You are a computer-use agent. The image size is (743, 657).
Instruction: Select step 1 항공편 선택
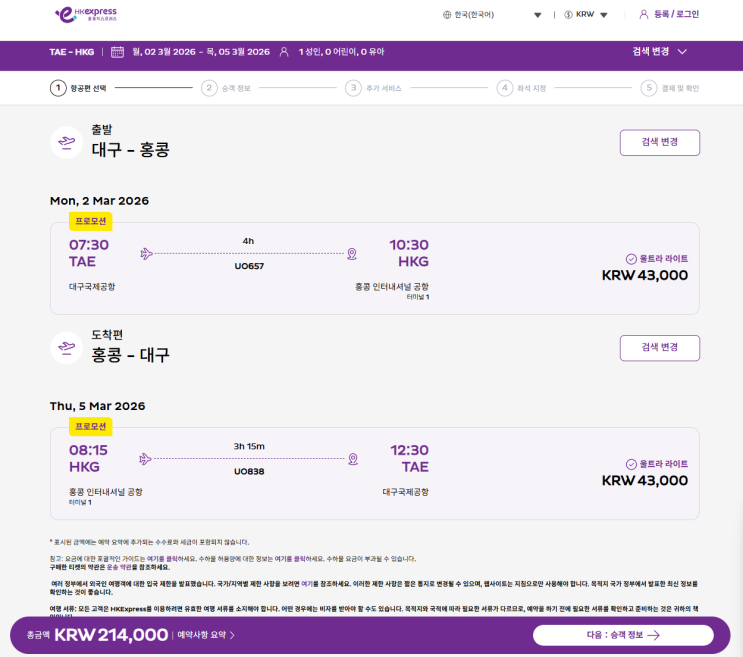coord(78,88)
